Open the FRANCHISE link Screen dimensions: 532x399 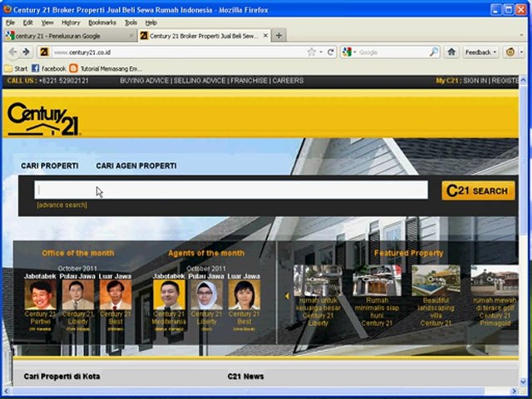[249, 81]
